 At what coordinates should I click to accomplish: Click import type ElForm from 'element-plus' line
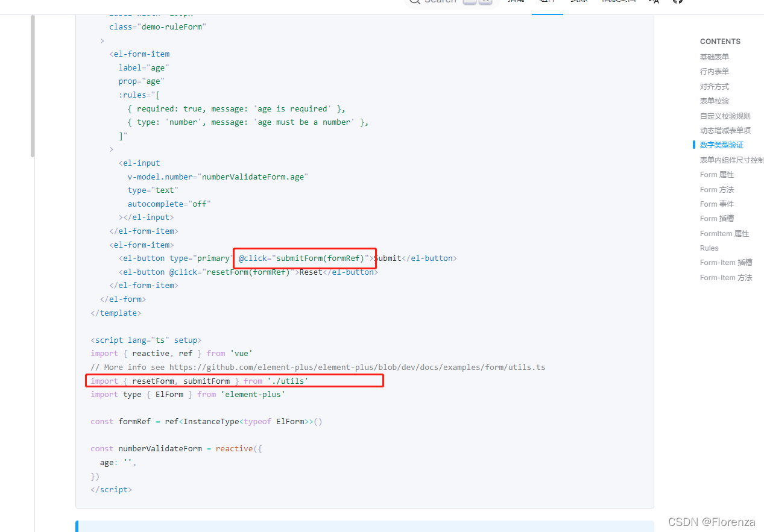coord(188,395)
